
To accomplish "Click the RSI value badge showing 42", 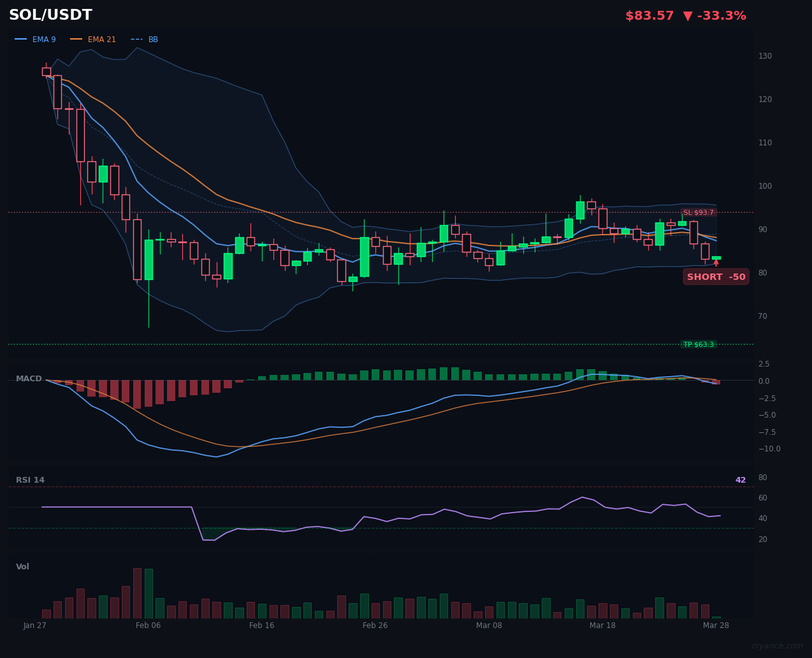I will (740, 479).
